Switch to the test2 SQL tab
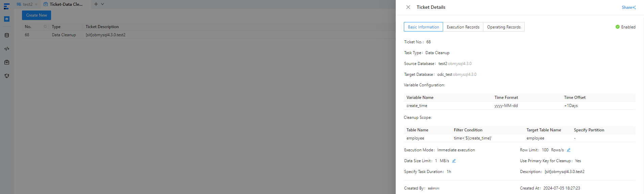This screenshot has height=194, width=644. [27, 4]
